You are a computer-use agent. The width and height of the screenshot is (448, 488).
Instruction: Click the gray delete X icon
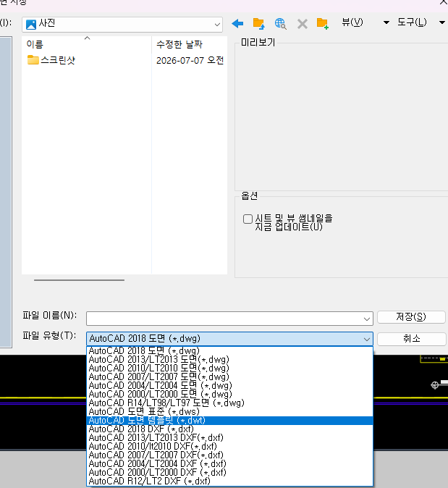(302, 24)
